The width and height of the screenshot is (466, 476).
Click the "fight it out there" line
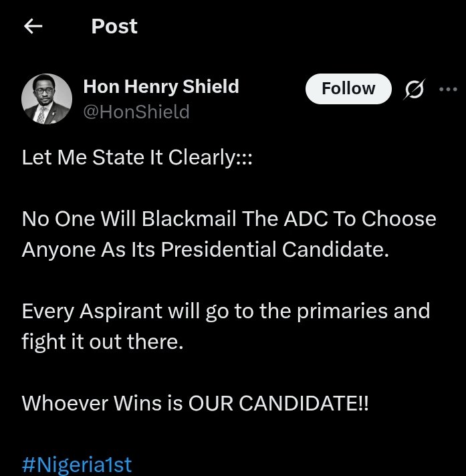102,341
